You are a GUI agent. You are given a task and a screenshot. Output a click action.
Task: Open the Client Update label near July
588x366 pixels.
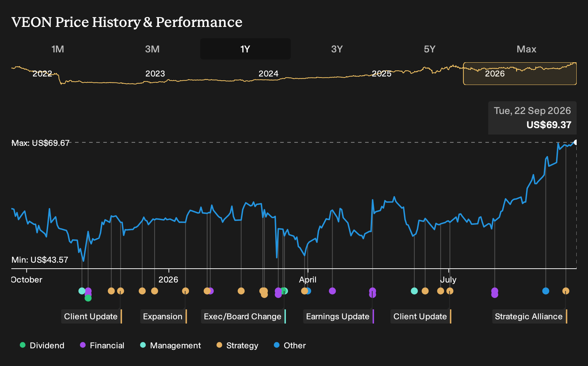pos(421,316)
